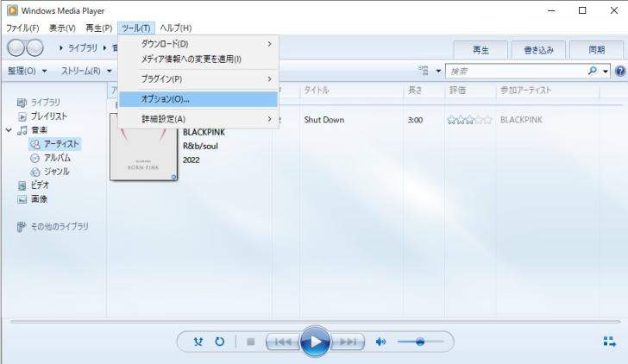628x364 pixels.
Task: Click the view options icon
Action: point(424,71)
